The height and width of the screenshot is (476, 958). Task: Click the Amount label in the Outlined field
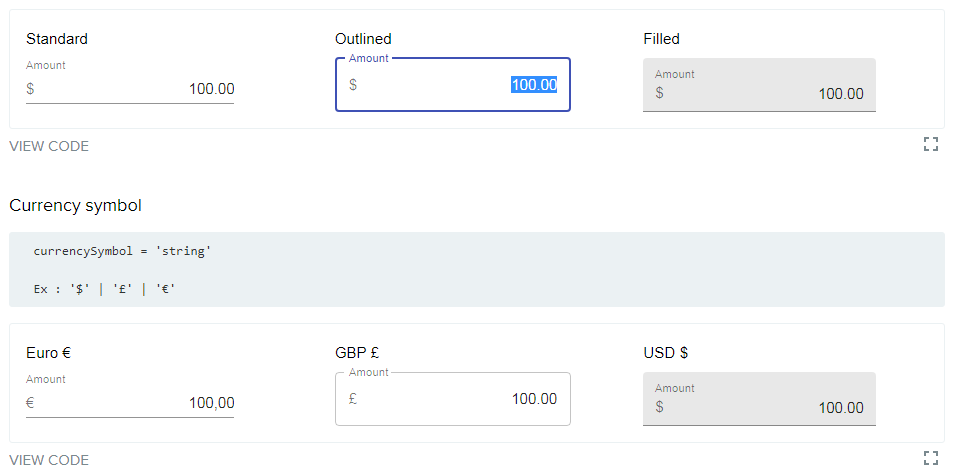369,59
